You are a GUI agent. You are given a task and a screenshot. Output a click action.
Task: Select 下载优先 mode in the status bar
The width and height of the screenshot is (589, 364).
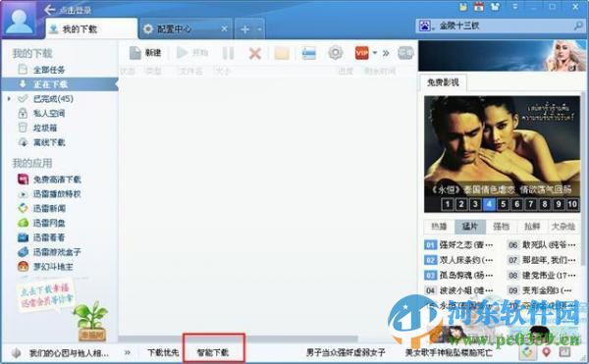point(163,352)
